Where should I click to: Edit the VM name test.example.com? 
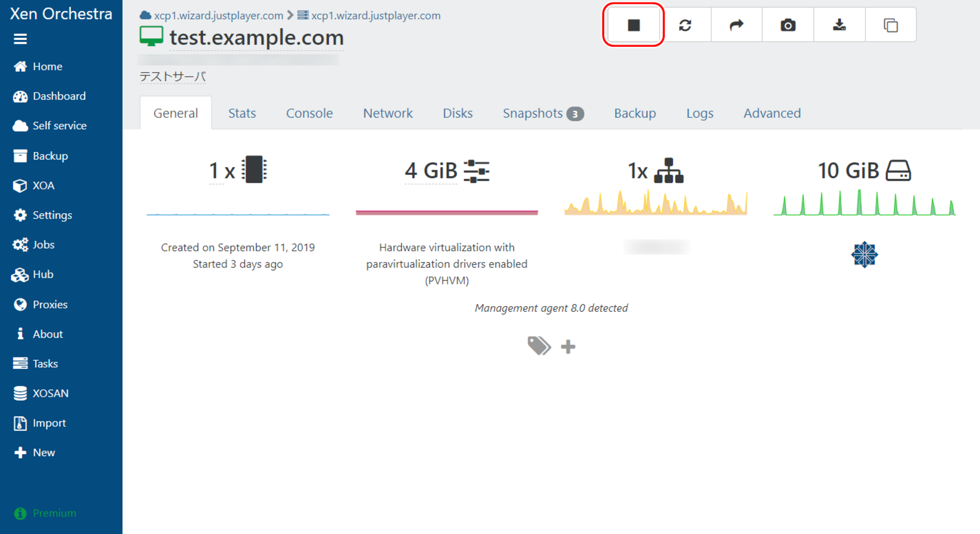click(x=256, y=37)
